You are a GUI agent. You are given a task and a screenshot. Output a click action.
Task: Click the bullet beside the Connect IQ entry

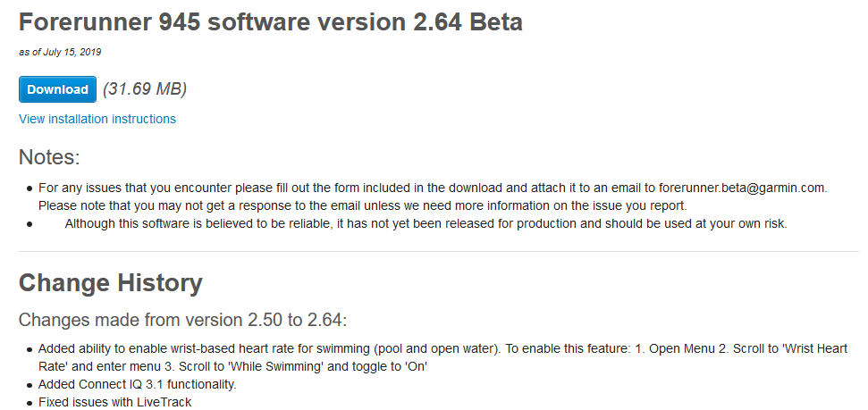29,385
